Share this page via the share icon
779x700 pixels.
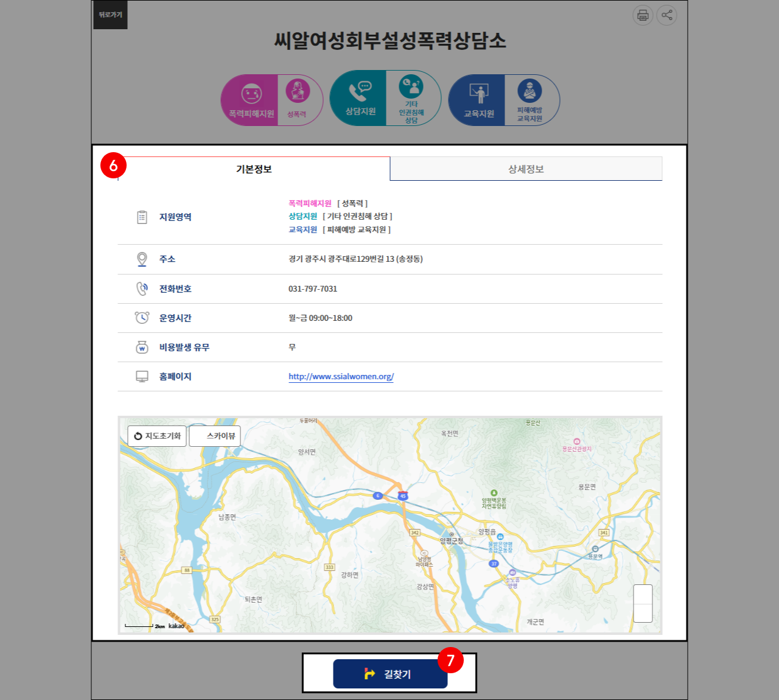click(667, 15)
